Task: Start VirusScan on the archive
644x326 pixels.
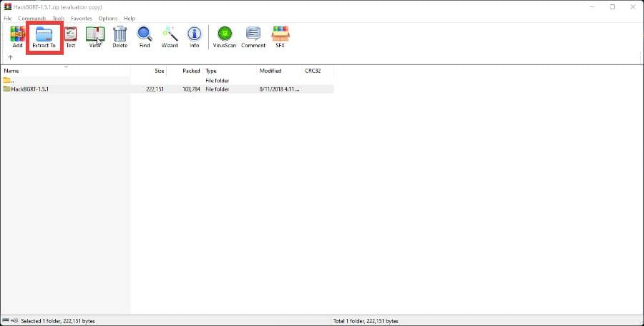Action: coord(225,34)
